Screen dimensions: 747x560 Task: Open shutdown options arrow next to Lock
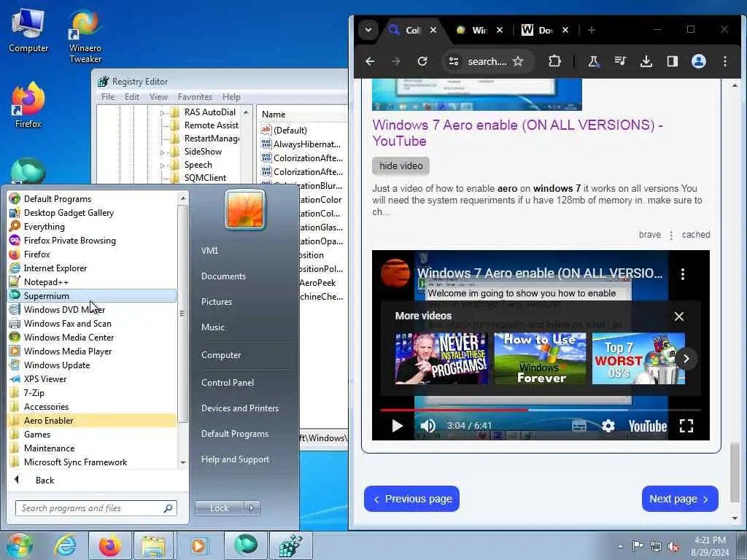[252, 508]
